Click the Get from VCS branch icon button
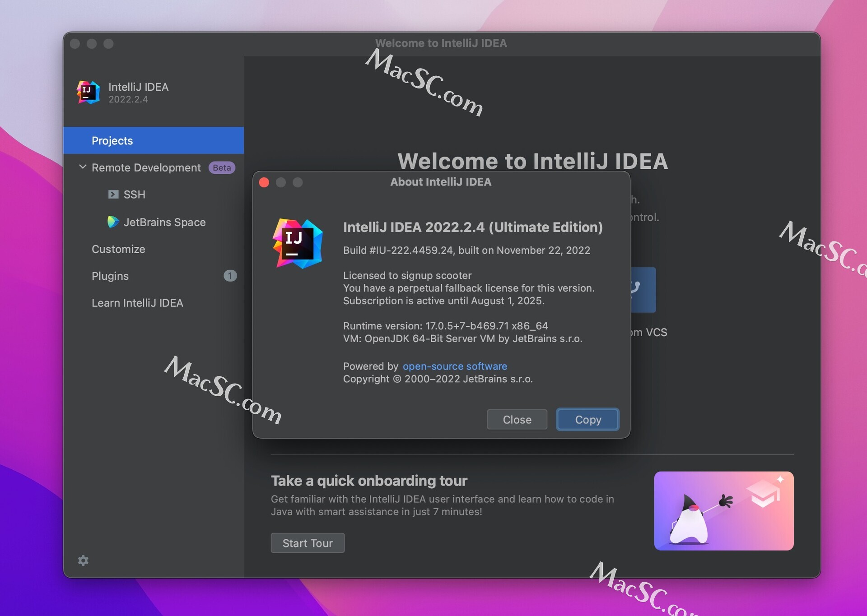The width and height of the screenshot is (867, 616). 643,290
